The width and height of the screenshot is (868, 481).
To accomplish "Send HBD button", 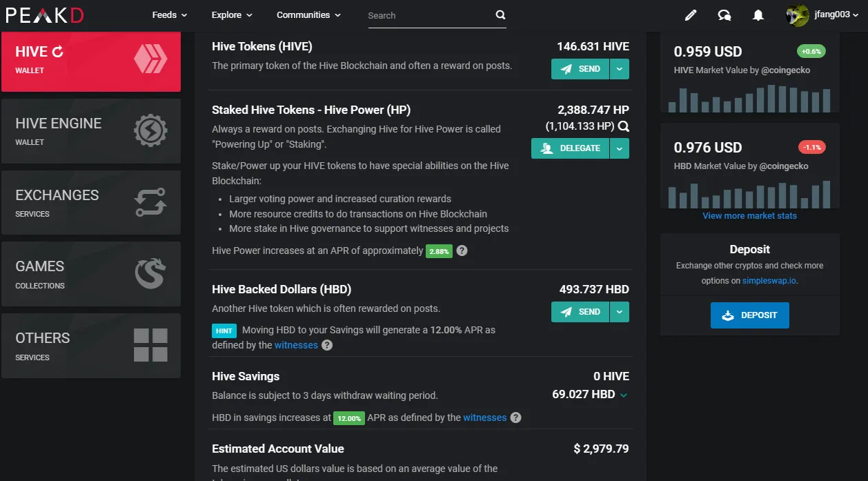I will pyautogui.click(x=580, y=312).
